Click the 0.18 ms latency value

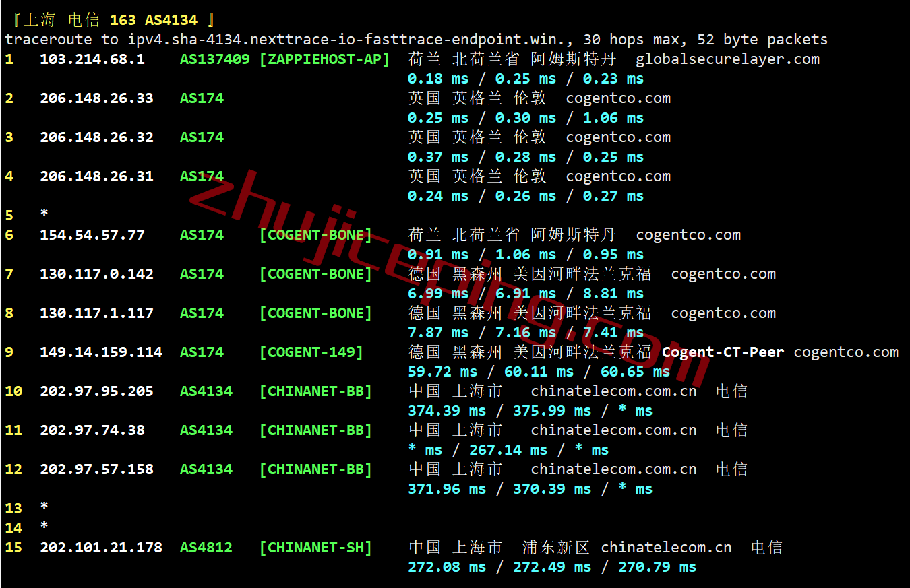pos(438,79)
